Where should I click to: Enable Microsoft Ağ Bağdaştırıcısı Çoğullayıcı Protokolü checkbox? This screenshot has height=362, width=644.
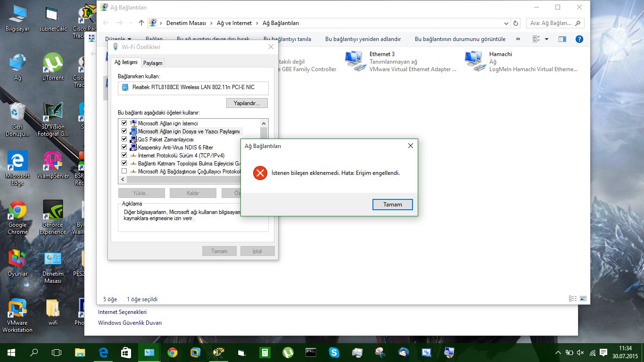click(x=124, y=172)
